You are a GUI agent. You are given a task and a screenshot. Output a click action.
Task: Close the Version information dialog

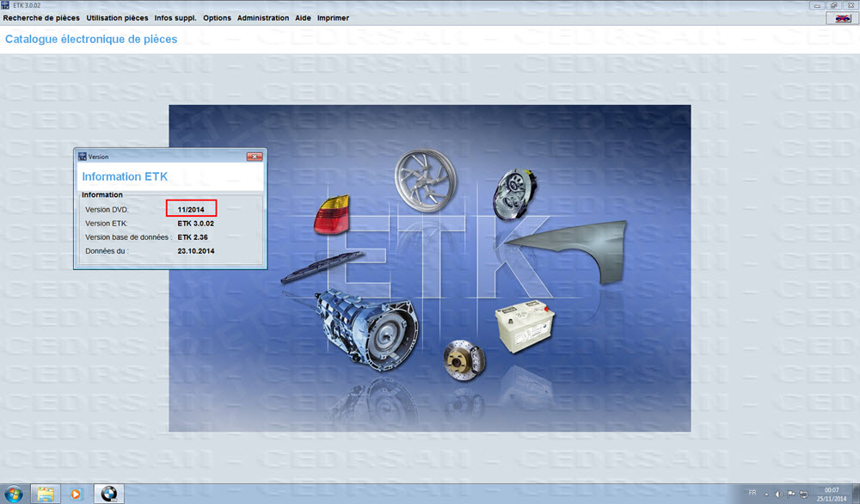(x=255, y=157)
